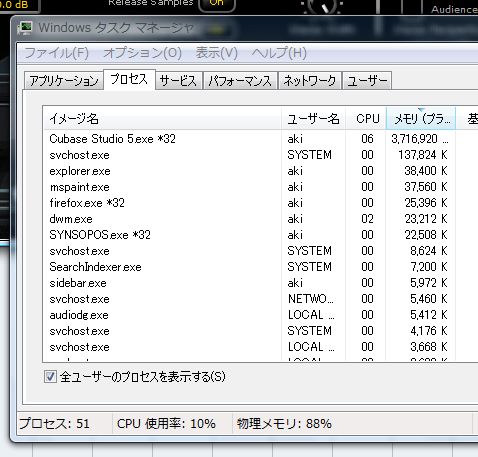The height and width of the screenshot is (457, 478).
Task: Click the 5,972 K memory value
Action: 428,283
